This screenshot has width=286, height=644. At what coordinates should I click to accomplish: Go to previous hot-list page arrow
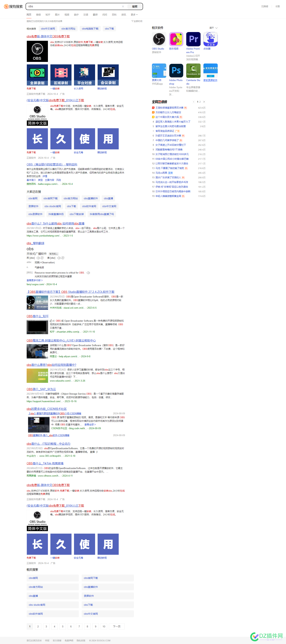pyautogui.click(x=194, y=102)
